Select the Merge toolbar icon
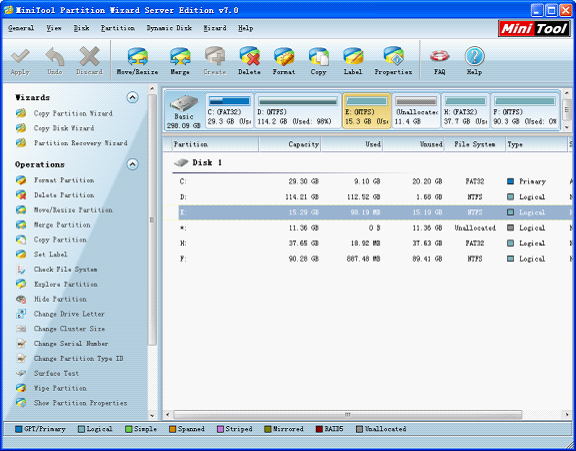 coord(180,56)
